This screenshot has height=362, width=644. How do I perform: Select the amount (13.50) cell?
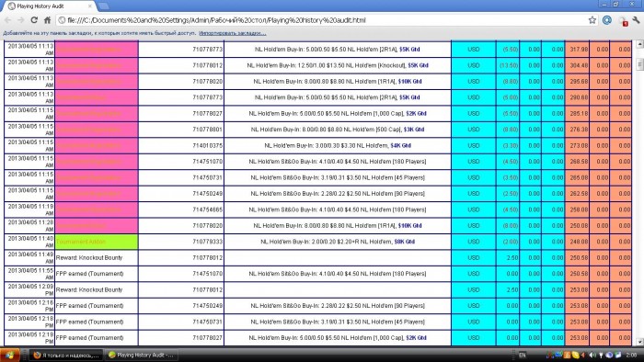508,65
